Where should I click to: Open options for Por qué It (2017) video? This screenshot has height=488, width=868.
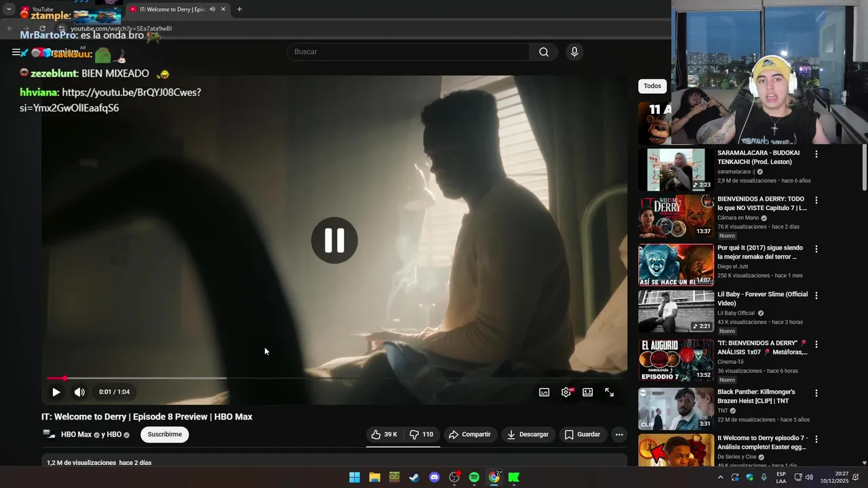click(816, 249)
